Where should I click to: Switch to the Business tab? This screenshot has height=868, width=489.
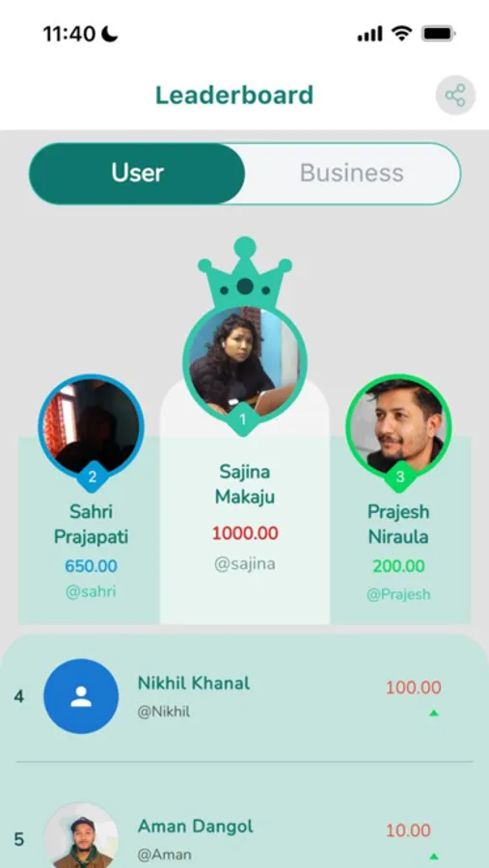click(352, 174)
